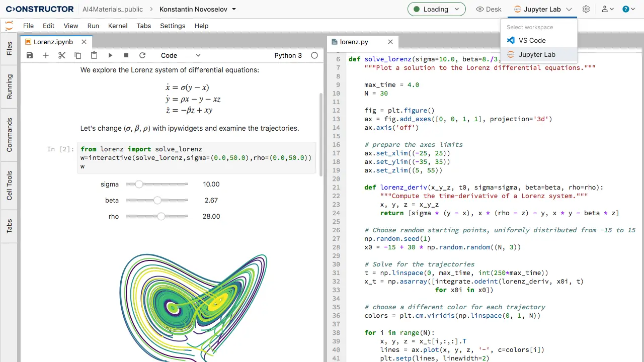
Task: Switch to the Lorenz.ipynb tab
Action: 53,42
